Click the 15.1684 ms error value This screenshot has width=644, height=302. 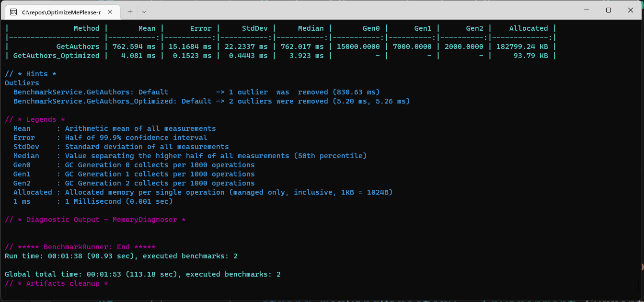click(x=190, y=46)
